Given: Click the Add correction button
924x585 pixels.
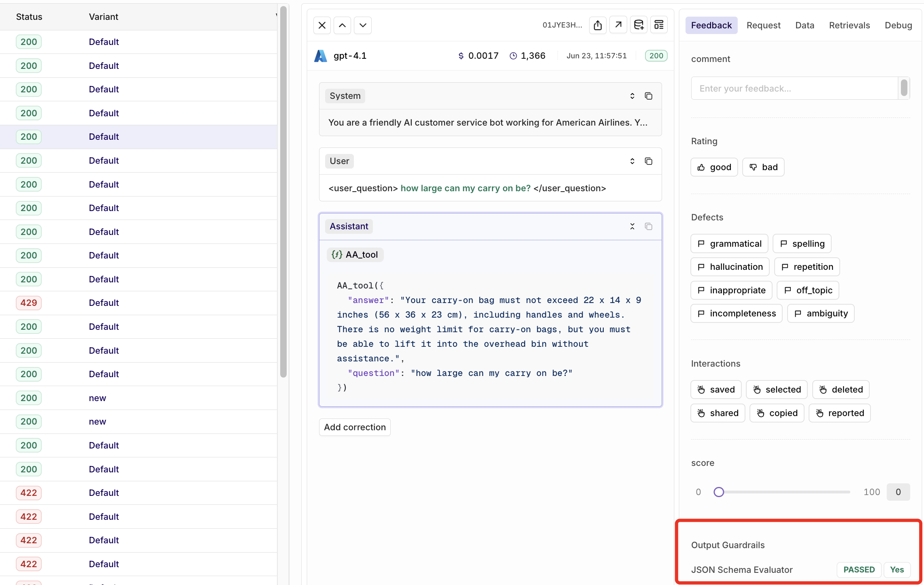Looking at the screenshot, I should point(355,427).
